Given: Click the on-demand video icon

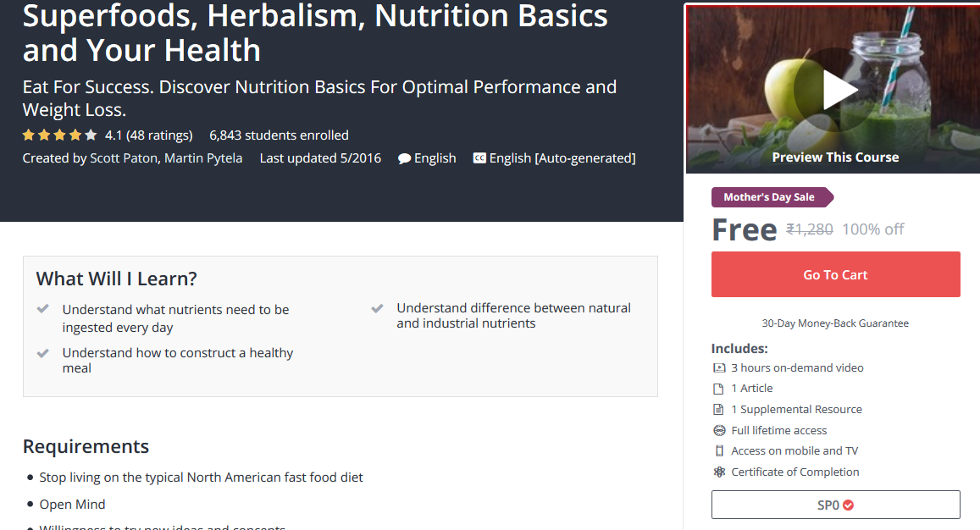Looking at the screenshot, I should 719,367.
